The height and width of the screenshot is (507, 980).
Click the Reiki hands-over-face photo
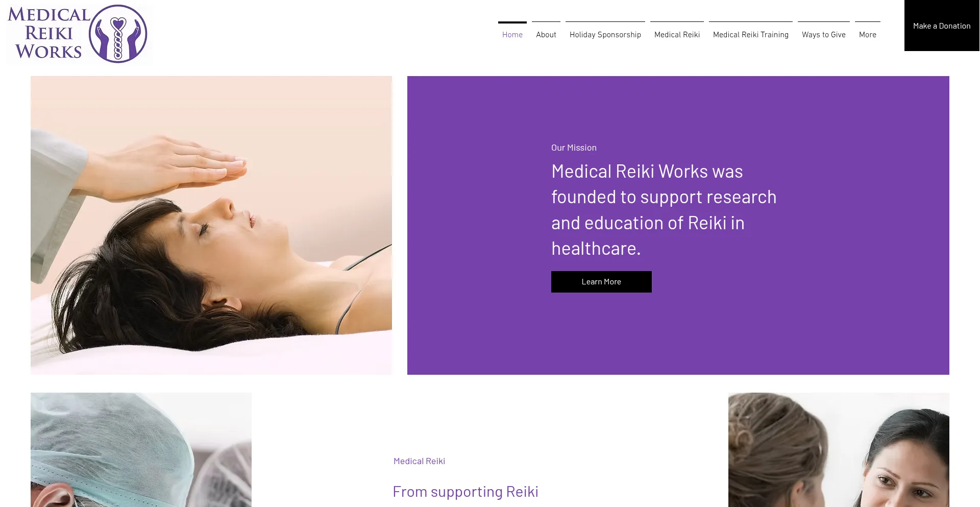(211, 225)
